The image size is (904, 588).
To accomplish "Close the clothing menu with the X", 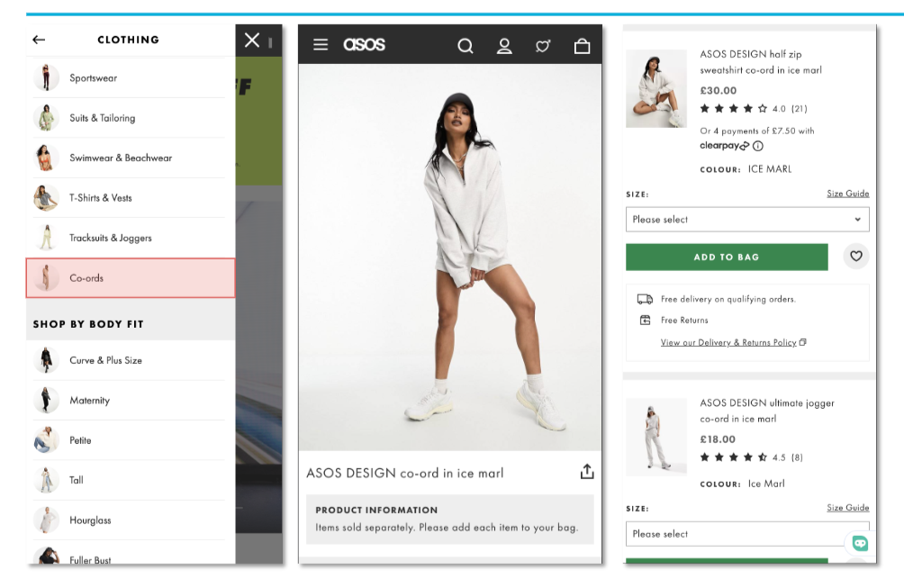I will (252, 40).
